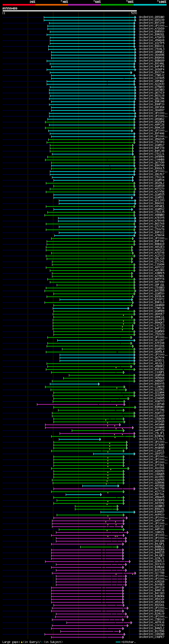Select hit label UniRef100_Q6H5L4
This screenshot has height=644, width=169.
(152, 352)
